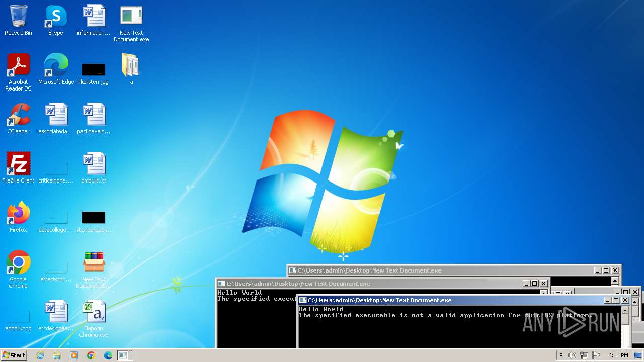Screen dimensions: 644x362
Task: Open the network tray icon
Action: coord(584,355)
